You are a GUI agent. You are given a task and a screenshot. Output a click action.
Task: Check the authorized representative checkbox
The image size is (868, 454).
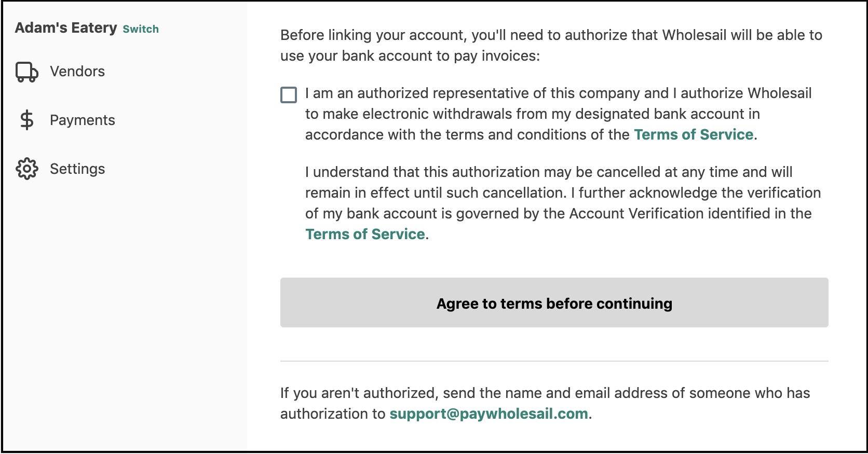point(289,95)
